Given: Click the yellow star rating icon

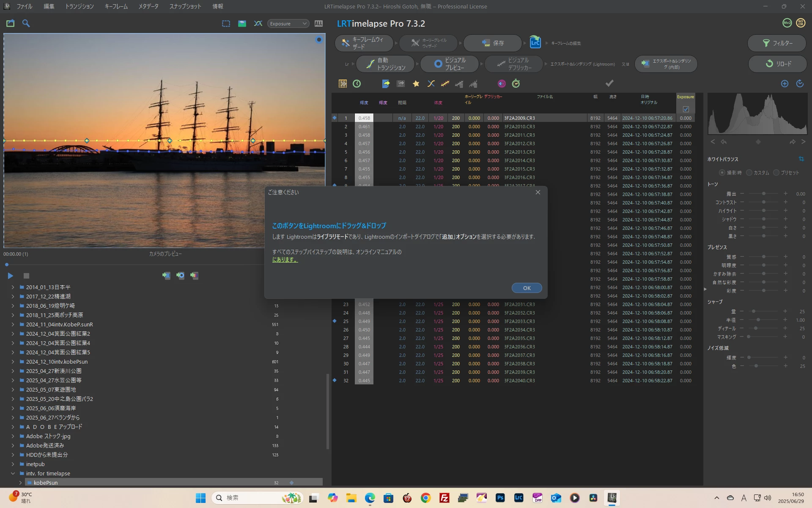Looking at the screenshot, I should (416, 84).
